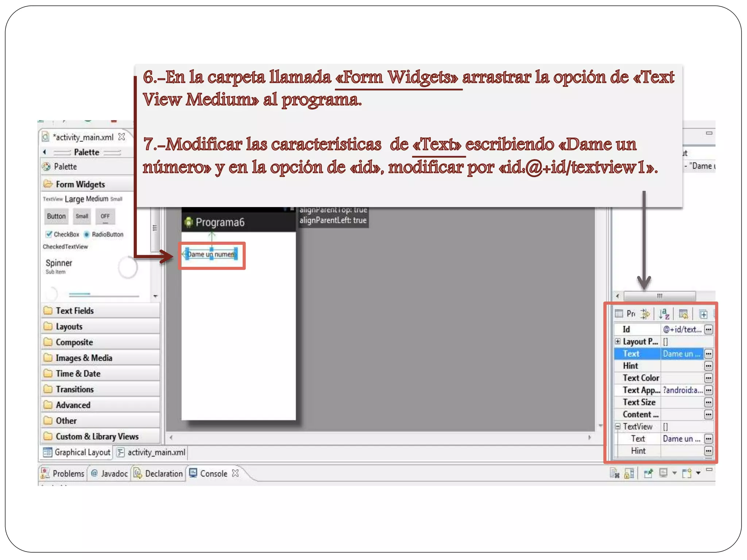
Task: Collapse the TextView property group
Action: point(618,426)
